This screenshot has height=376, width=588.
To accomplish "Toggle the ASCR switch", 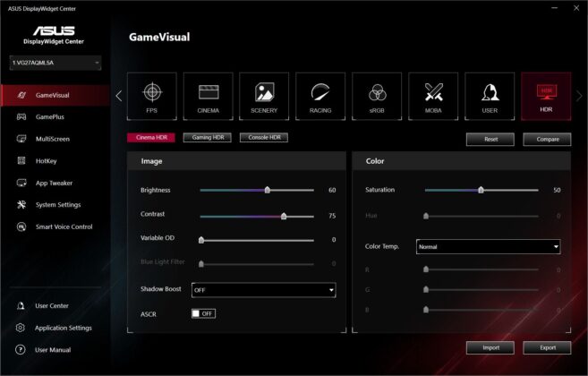I will (203, 313).
